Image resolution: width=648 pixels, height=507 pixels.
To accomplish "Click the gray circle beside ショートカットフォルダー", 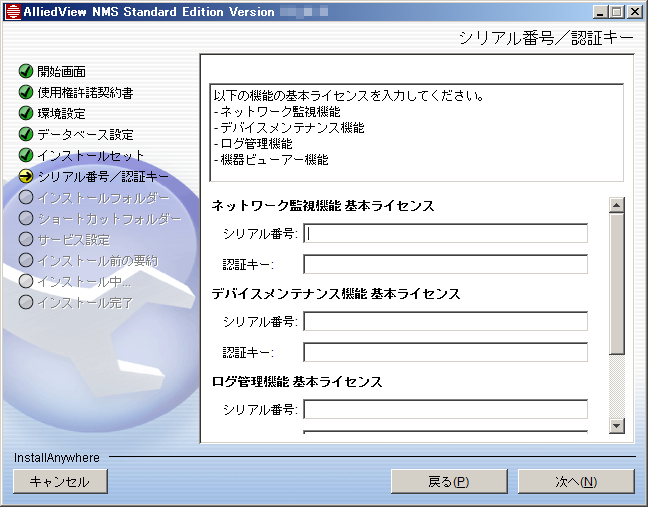I will [26, 218].
